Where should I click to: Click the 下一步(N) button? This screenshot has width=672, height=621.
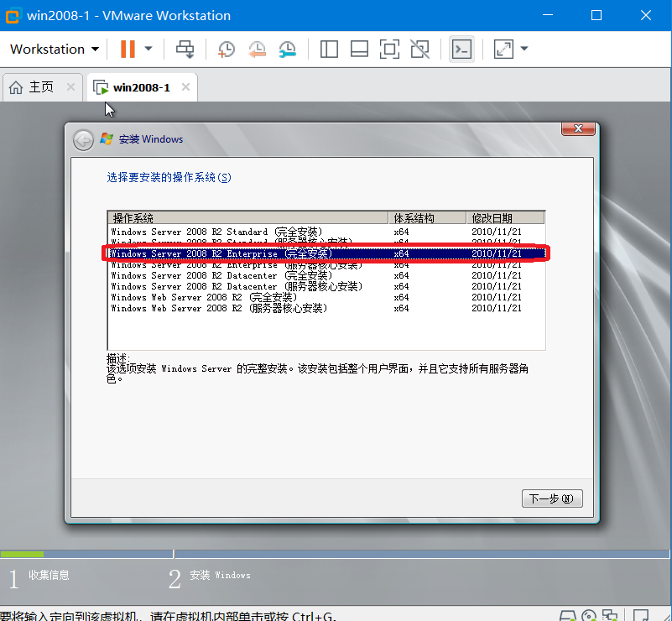[x=552, y=498]
